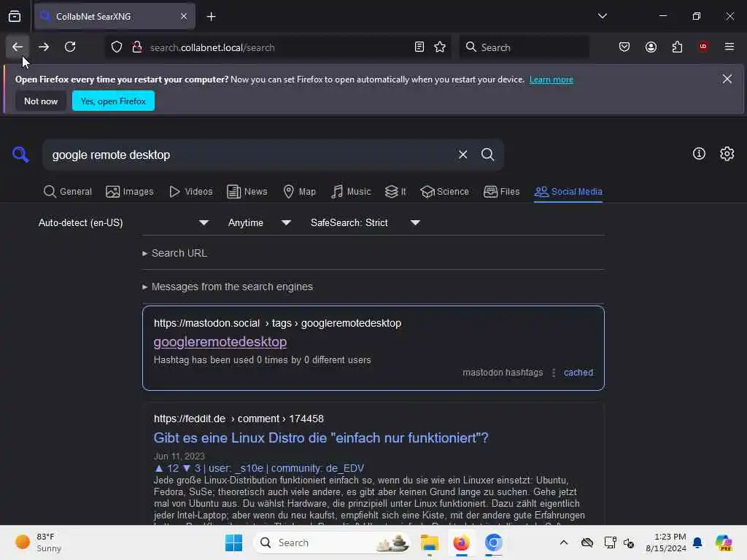
Task: Open uBlock Origin extension icon
Action: click(x=703, y=47)
